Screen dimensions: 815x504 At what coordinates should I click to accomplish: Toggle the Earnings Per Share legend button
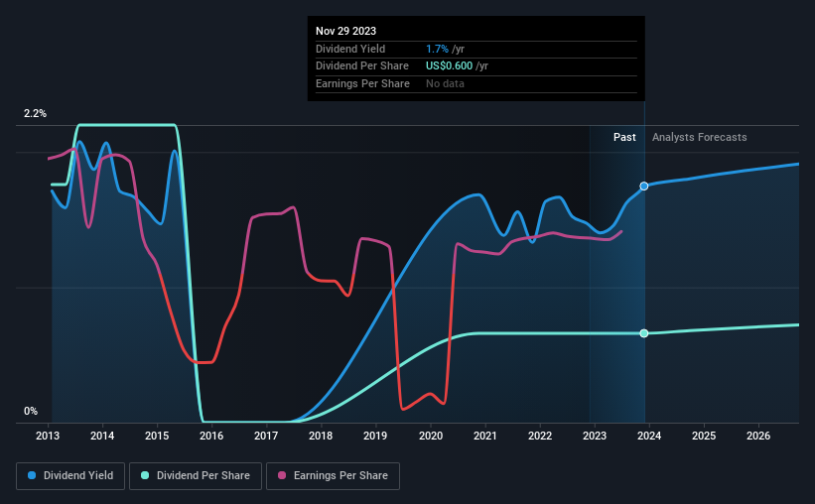333,476
